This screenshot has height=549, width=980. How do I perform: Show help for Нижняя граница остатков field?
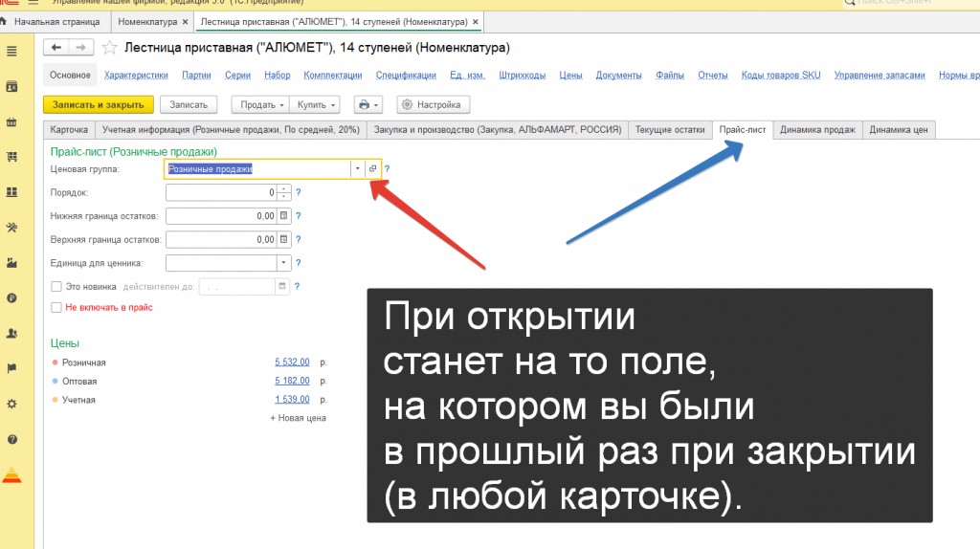299,216
